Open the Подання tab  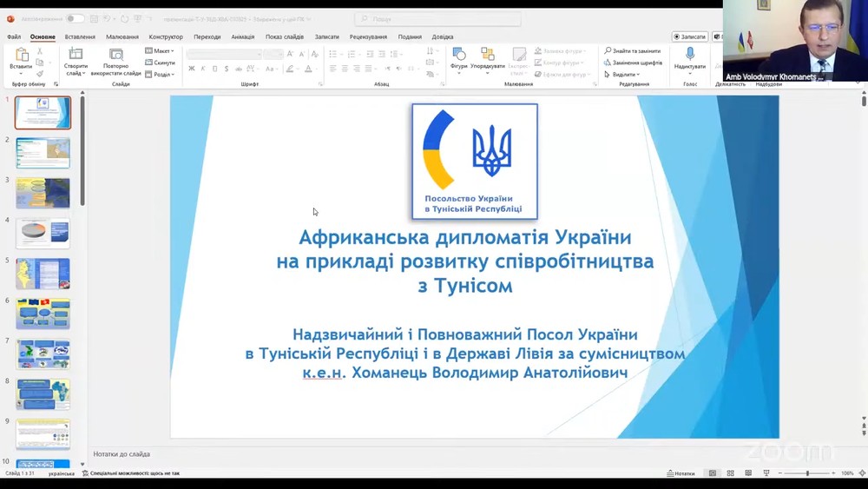click(410, 36)
